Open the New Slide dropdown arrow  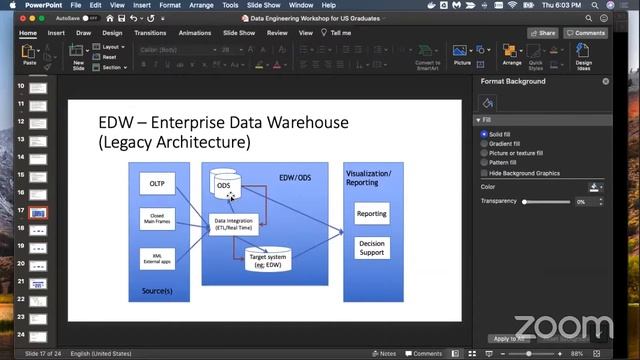(87, 51)
